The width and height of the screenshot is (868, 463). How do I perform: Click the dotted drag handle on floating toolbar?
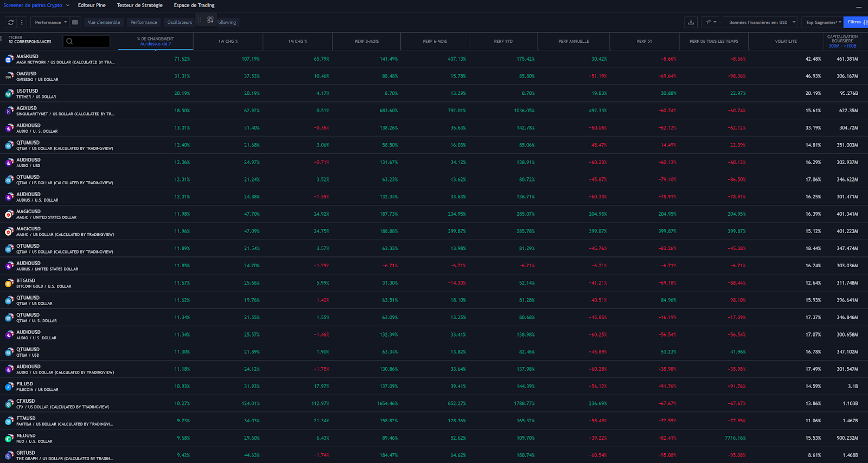(199, 20)
